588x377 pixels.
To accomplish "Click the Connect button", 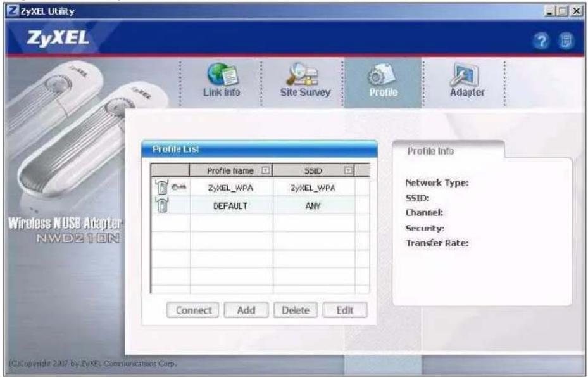I will click(x=193, y=310).
